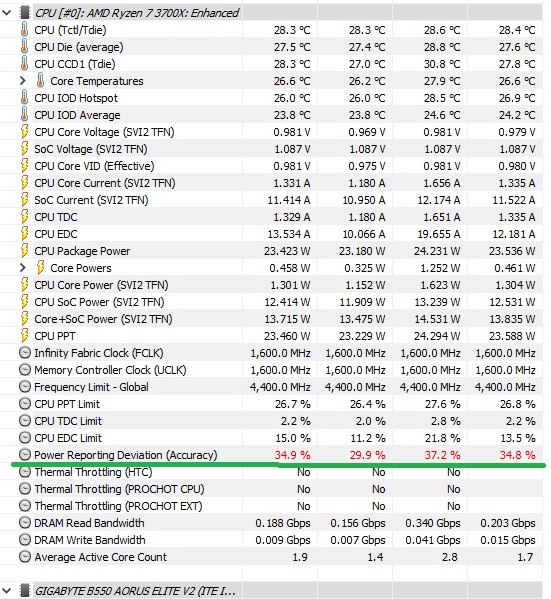Click the lightning icon for CPU Core Current
551x599 pixels.
coord(24,183)
